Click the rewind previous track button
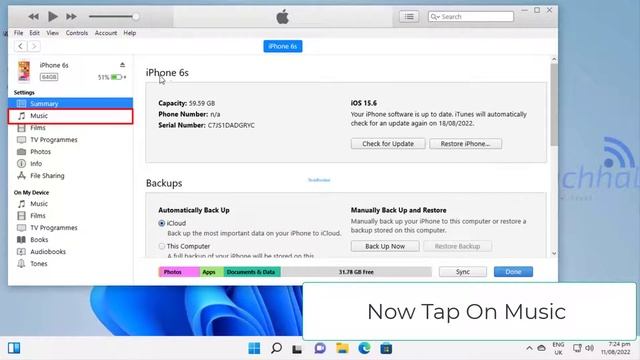 [33, 17]
